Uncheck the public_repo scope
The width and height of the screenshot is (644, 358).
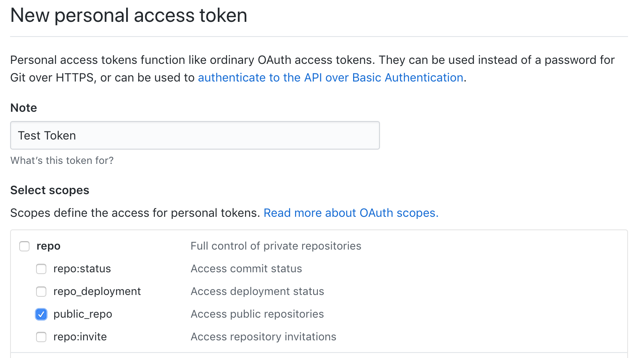(x=41, y=314)
